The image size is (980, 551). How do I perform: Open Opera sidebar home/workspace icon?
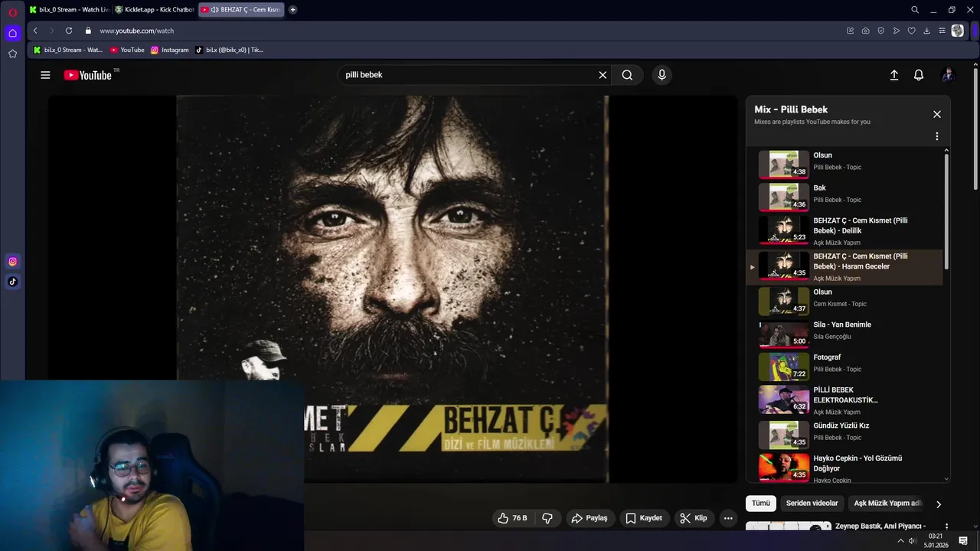[x=12, y=33]
